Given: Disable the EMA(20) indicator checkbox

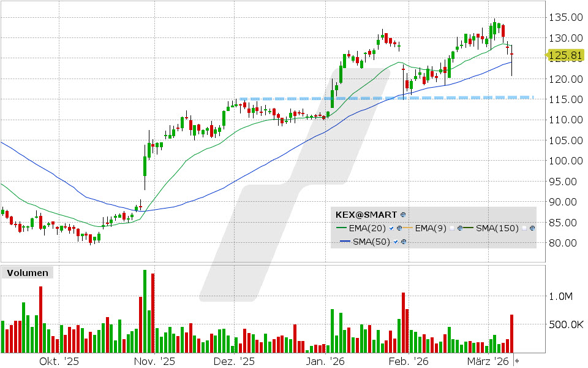Looking at the screenshot, I should pyautogui.click(x=391, y=228).
